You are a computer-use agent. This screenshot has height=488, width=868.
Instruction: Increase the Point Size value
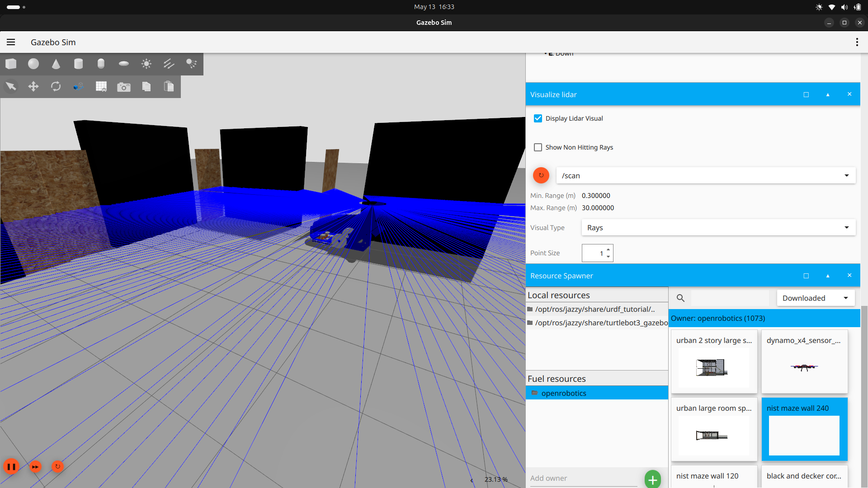tap(609, 249)
